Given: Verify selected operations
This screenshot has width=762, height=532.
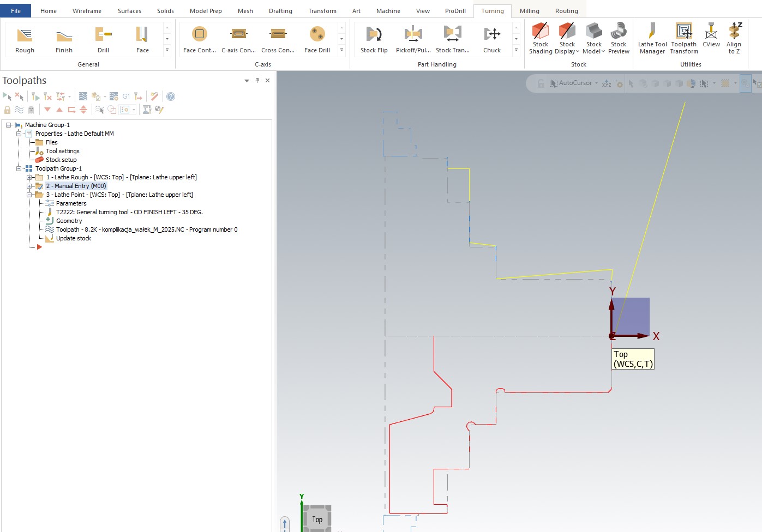Looking at the screenshot, I should click(96, 96).
